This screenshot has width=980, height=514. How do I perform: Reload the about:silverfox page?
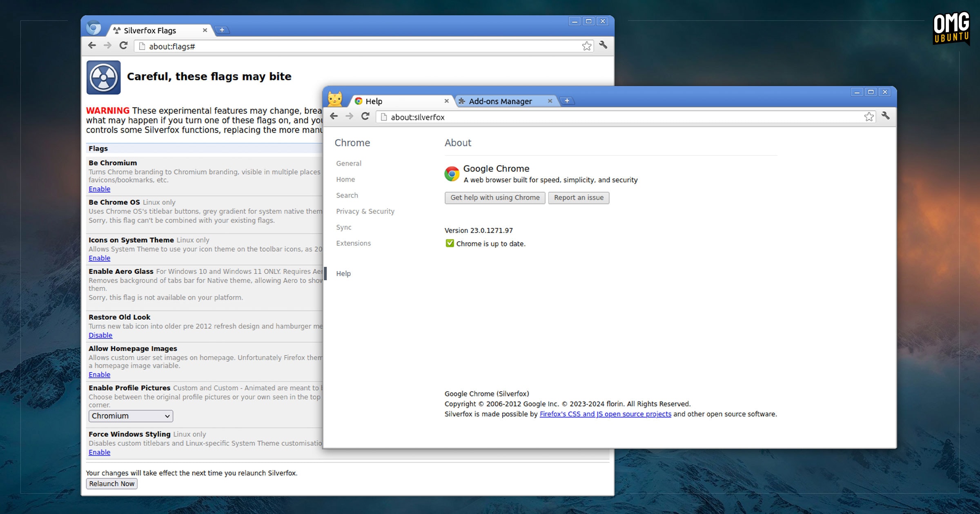tap(365, 116)
